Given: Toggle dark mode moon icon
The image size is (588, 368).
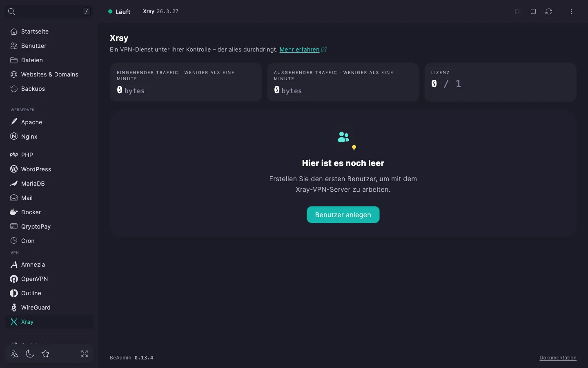Looking at the screenshot, I should 30,354.
